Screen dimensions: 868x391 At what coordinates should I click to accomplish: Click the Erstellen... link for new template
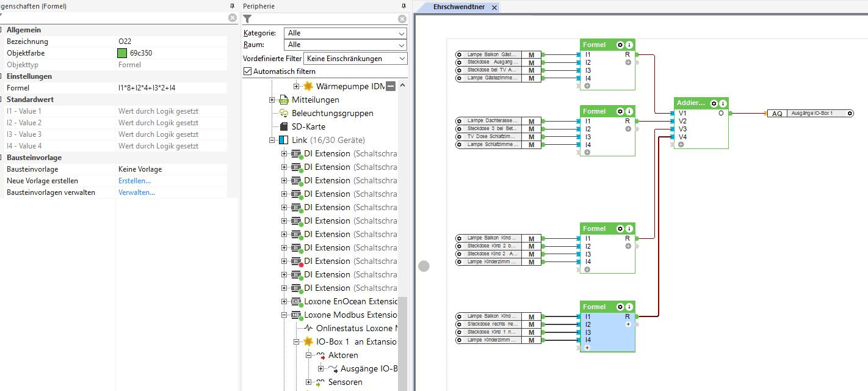pos(134,181)
